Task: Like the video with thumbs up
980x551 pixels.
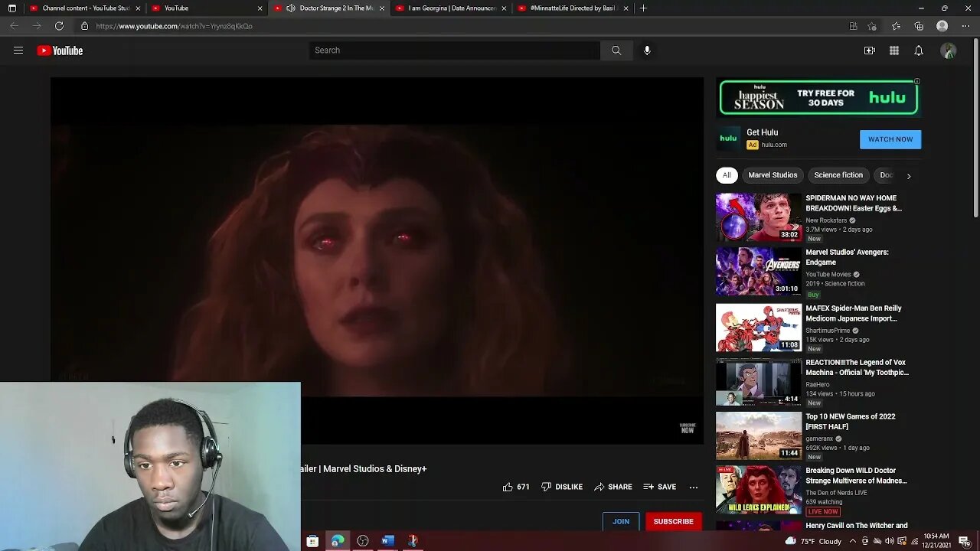Action: point(516,487)
